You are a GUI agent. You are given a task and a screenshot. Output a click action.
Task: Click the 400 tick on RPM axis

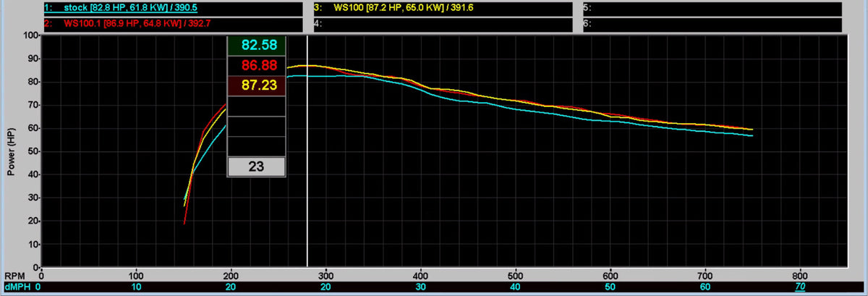pyautogui.click(x=421, y=276)
